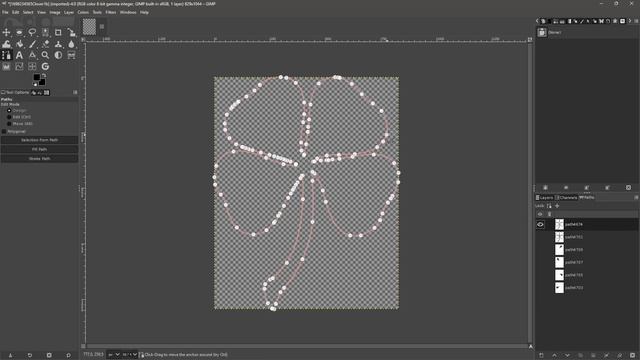Image resolution: width=640 pixels, height=360 pixels.
Task: Select the path4702 row
Action: click(587, 237)
